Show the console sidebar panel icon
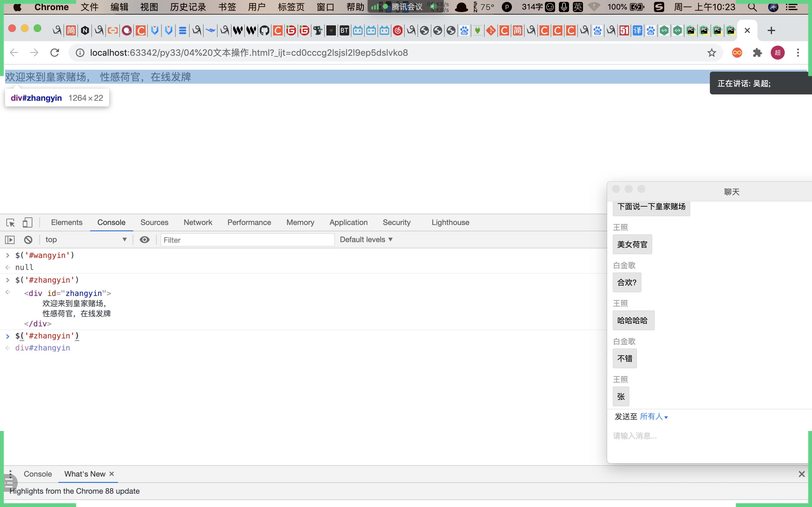The image size is (812, 507). pyautogui.click(x=10, y=240)
